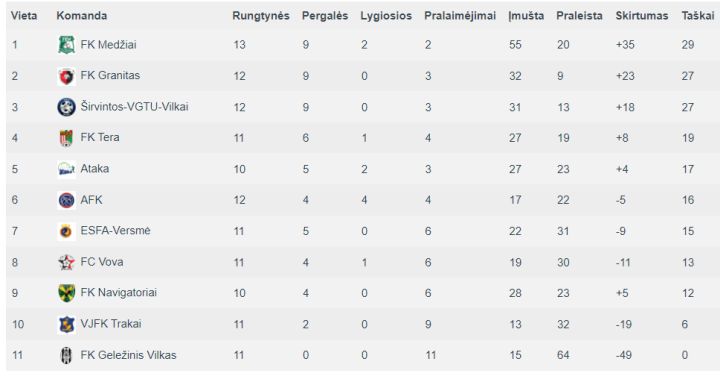The height and width of the screenshot is (379, 720).
Task: Open the FK Navigatoriai team link
Action: click(x=118, y=293)
